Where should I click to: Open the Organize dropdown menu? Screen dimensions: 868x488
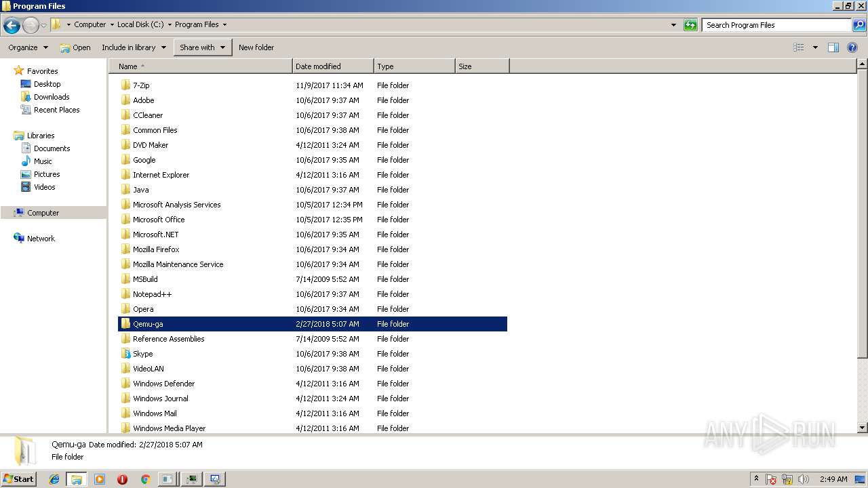(x=28, y=47)
